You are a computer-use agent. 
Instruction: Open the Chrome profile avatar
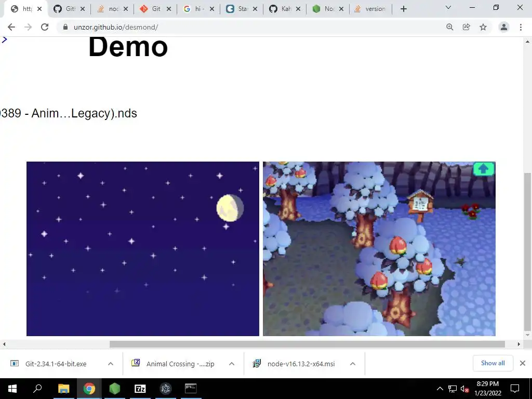(504, 27)
